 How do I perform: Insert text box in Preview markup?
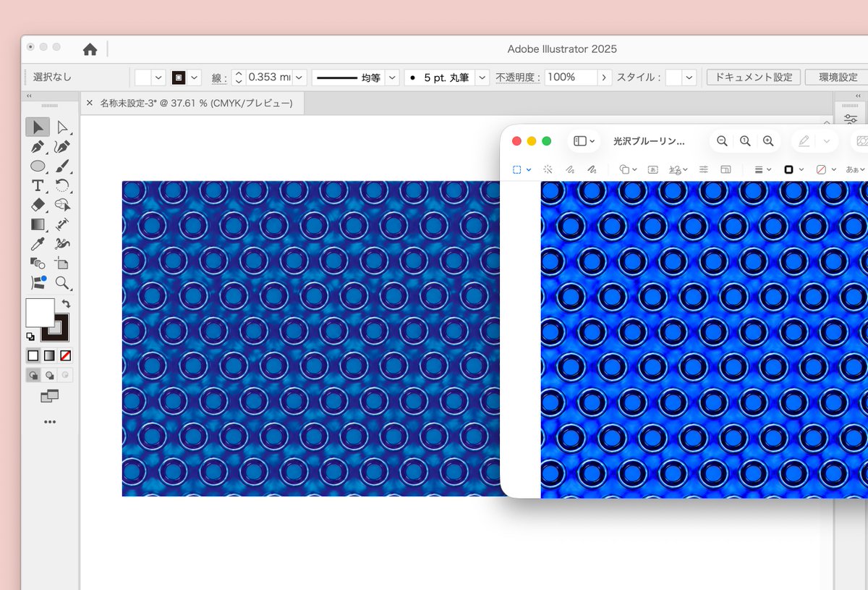(652, 169)
